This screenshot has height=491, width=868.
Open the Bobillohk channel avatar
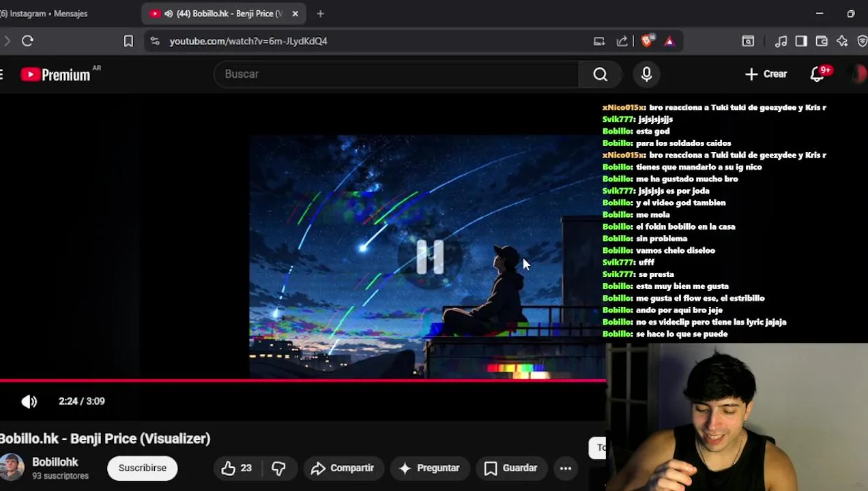coord(12,468)
